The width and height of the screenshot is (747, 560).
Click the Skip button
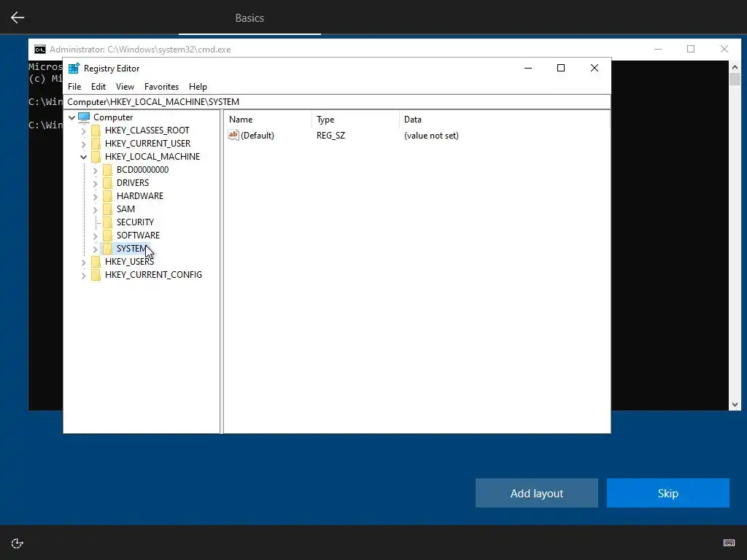click(x=668, y=493)
